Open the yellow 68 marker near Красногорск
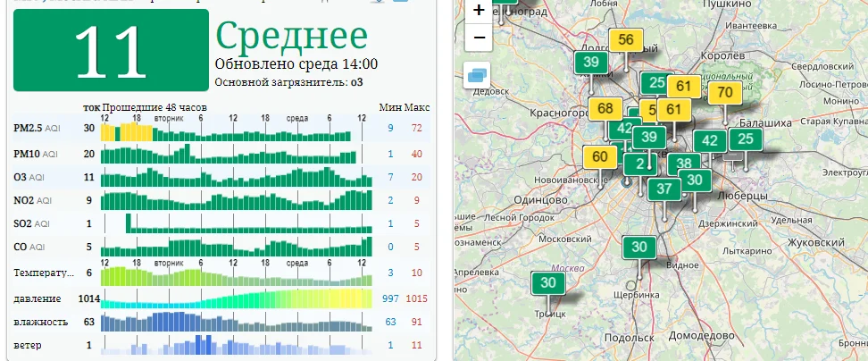This screenshot has width=868, height=361. tap(605, 109)
